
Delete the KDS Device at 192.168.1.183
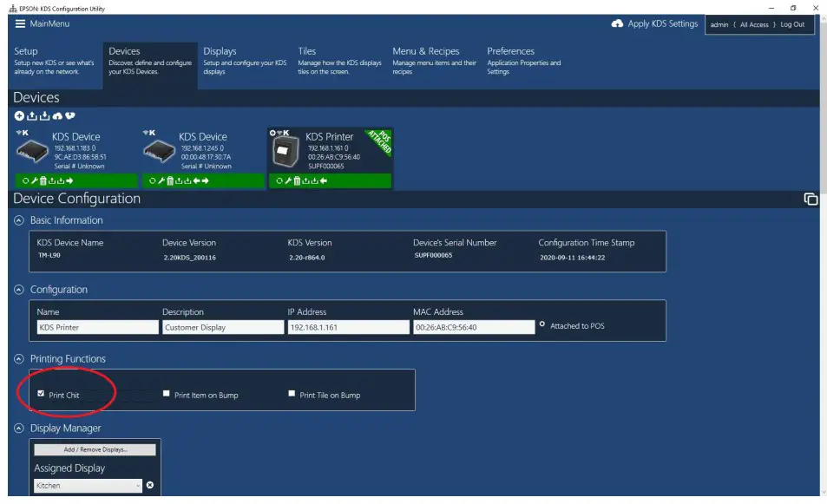coord(43,180)
